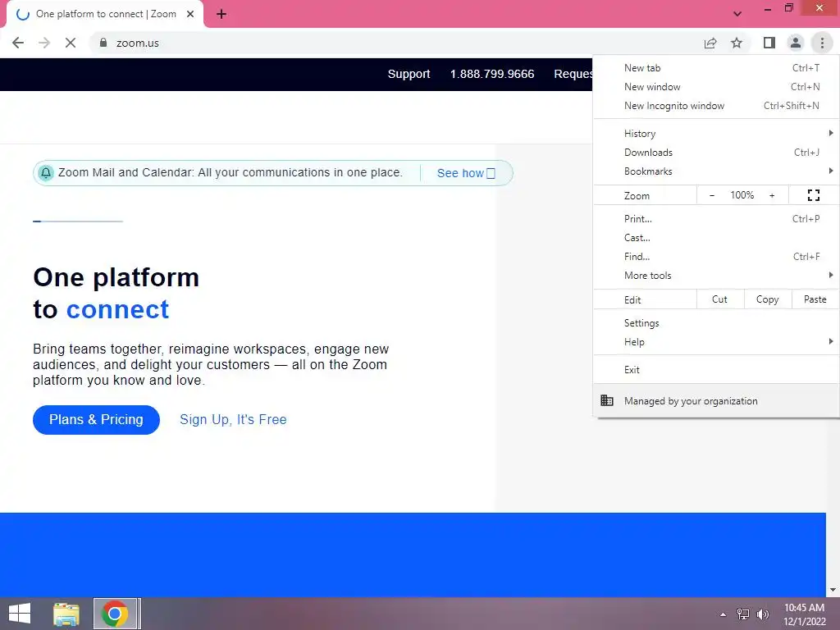Close the Zoom tab
This screenshot has height=630, width=840.
[190, 14]
